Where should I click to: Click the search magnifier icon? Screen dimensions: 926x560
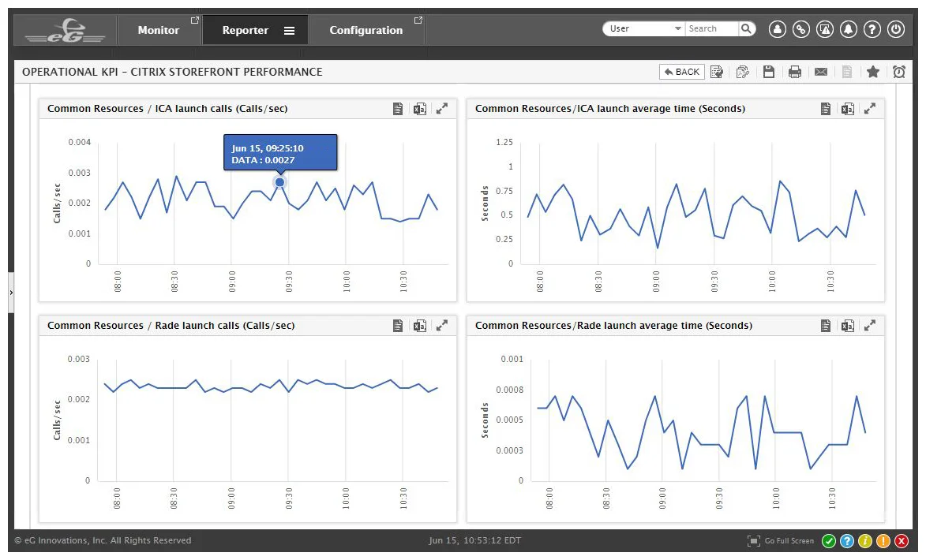click(x=747, y=28)
